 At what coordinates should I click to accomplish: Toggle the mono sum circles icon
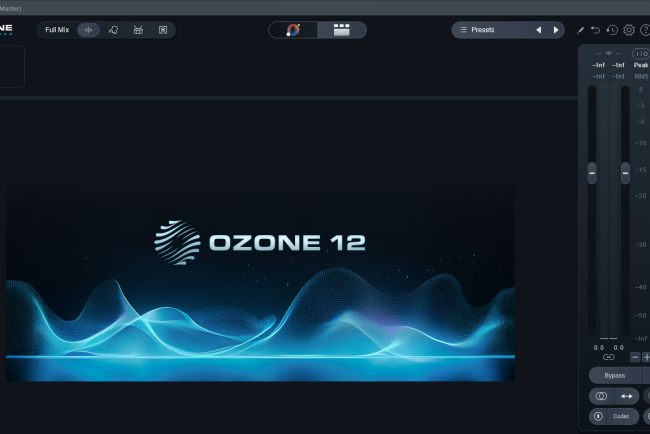point(601,396)
